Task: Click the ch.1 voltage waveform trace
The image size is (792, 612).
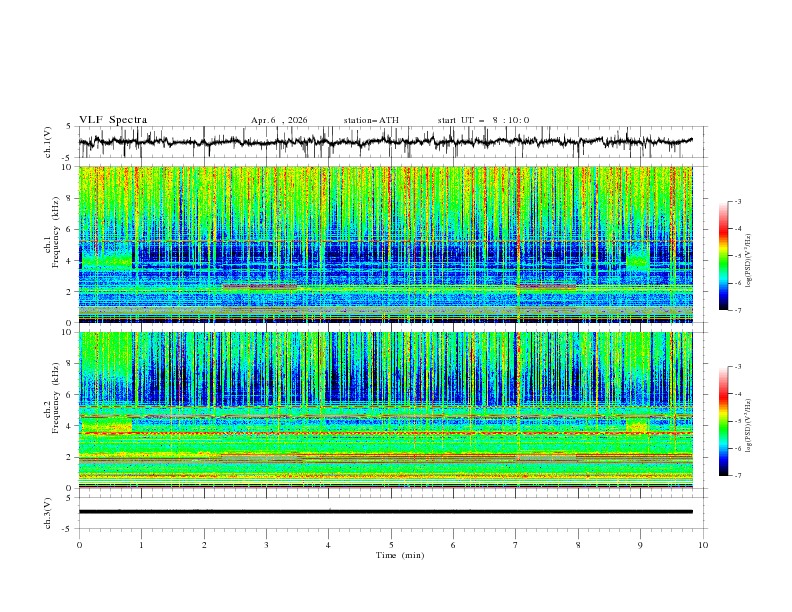Action: coord(386,142)
